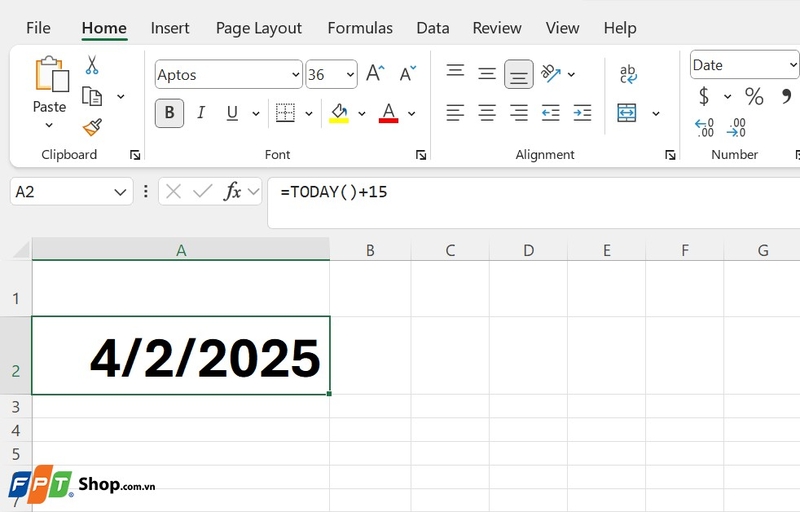Open the Aptos font name dropdown
This screenshot has height=512, width=800.
[x=295, y=74]
